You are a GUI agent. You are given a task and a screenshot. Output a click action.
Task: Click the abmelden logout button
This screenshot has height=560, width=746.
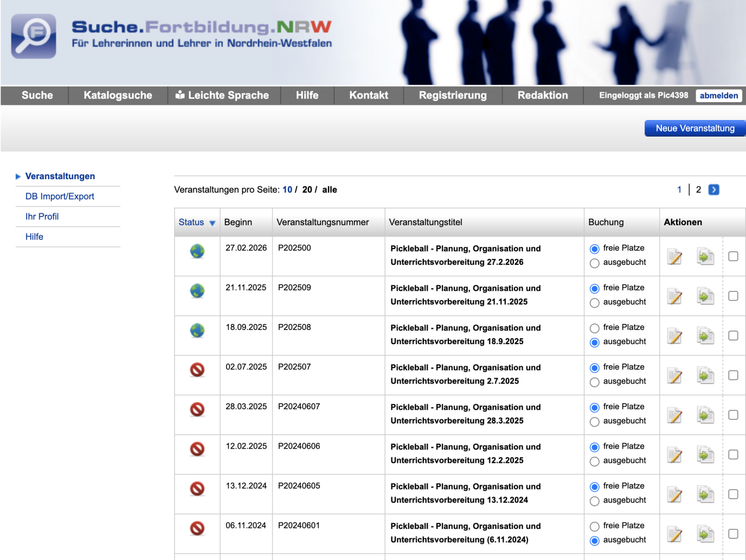718,96
